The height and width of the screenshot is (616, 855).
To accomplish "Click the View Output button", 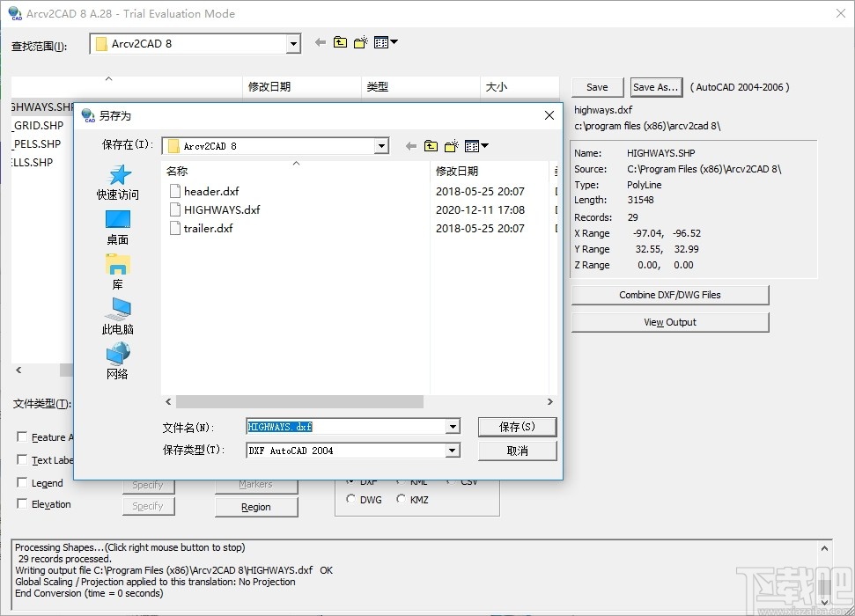I will click(x=670, y=322).
